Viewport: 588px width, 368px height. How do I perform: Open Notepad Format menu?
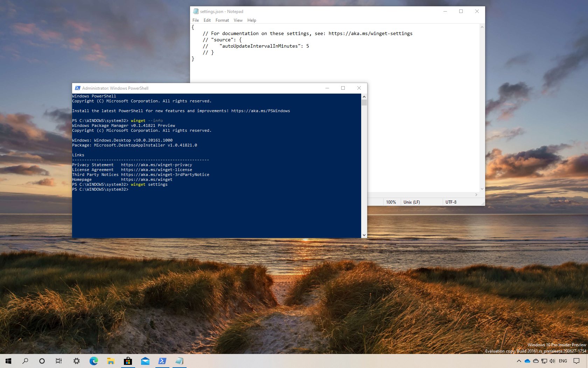(x=222, y=20)
